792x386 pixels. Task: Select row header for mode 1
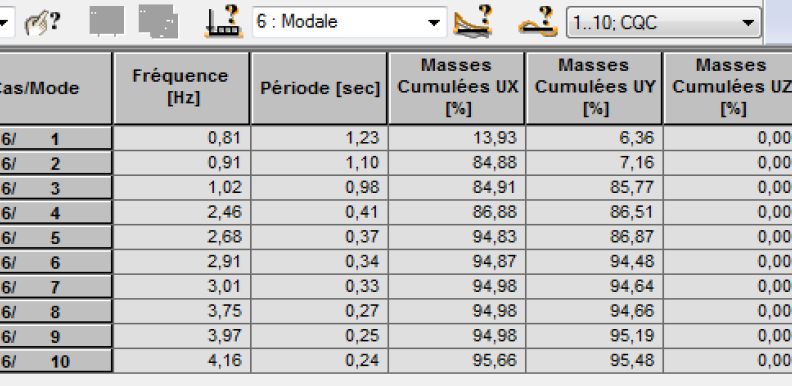(x=56, y=138)
